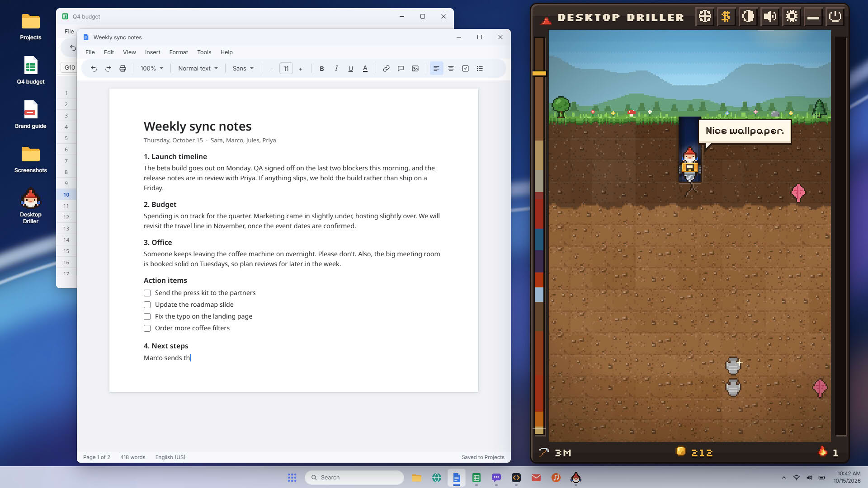This screenshot has width=868, height=488.
Task: Open Desktop Driller settings gear
Action: [791, 17]
